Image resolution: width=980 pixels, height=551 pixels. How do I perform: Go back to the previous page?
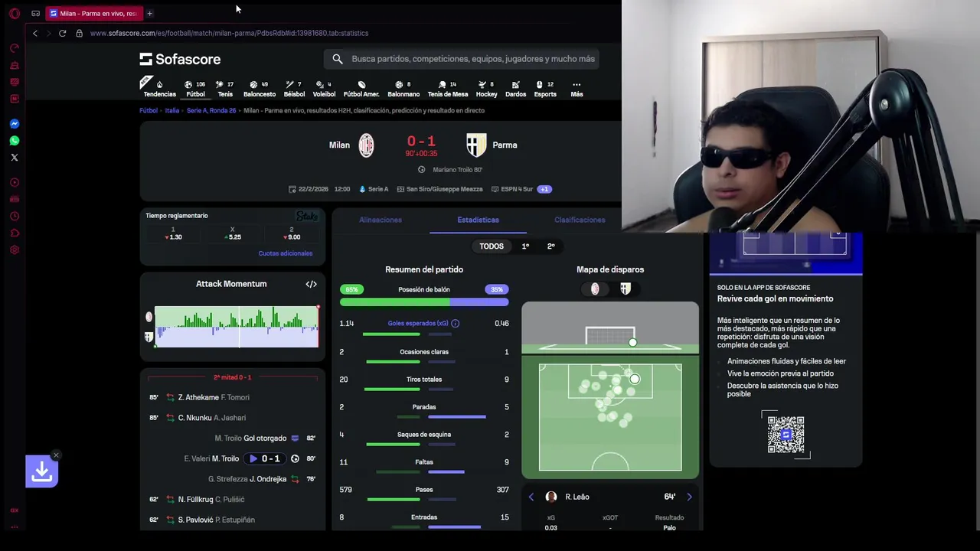pos(34,33)
